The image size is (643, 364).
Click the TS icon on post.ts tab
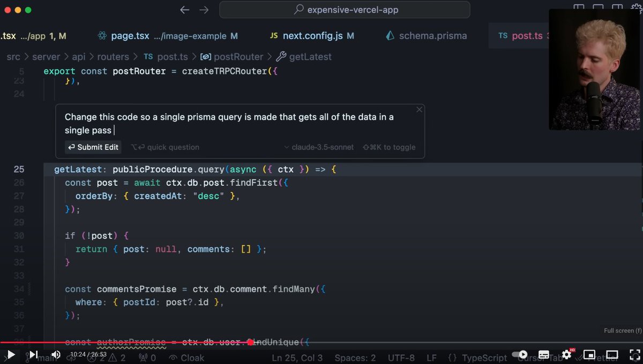[x=503, y=36]
